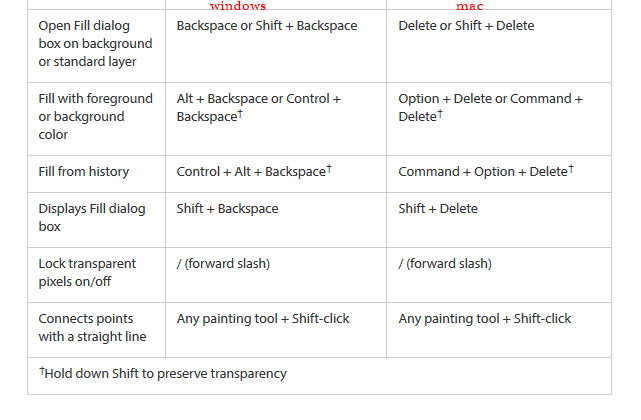This screenshot has width=641, height=420.
Task: Click the "Delete or Shift + Delete" cell
Action: pos(466,26)
